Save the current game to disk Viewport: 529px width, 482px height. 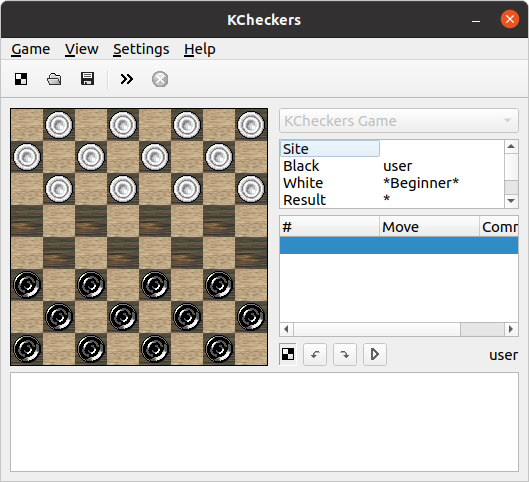(87, 79)
